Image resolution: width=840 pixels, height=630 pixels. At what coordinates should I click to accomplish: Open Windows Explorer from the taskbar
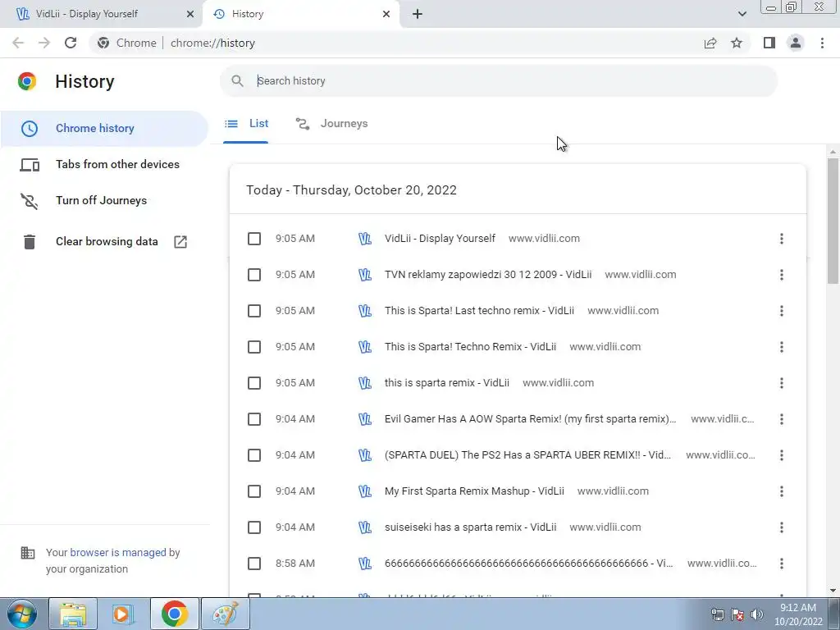[x=73, y=614]
